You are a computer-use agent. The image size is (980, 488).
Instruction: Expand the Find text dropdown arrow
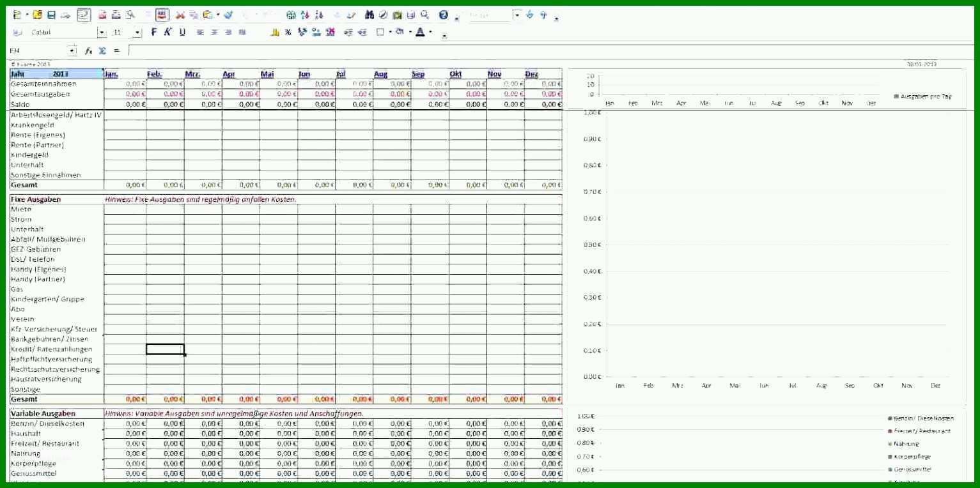tap(517, 15)
